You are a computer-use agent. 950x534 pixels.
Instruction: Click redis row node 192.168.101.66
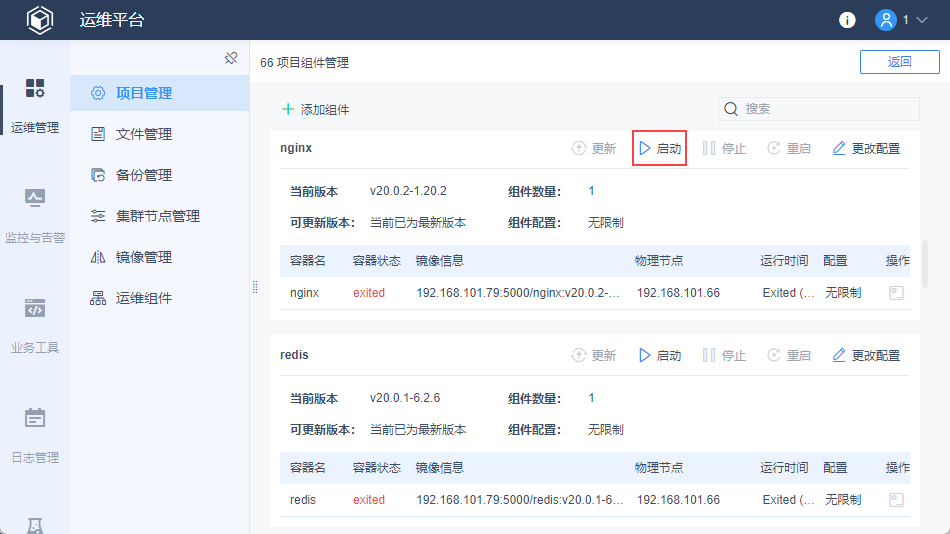[678, 500]
